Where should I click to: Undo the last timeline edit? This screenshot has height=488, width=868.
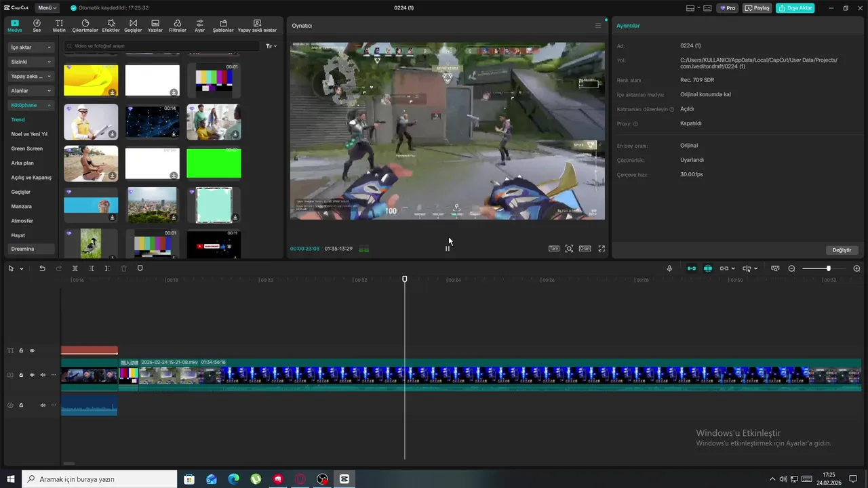tap(42, 268)
